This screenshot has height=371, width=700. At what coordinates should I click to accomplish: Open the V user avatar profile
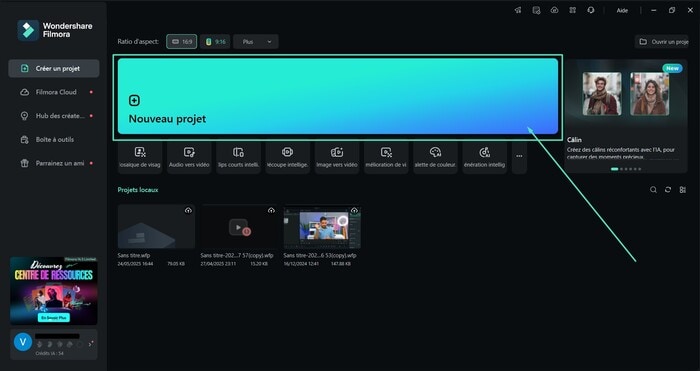coord(23,342)
